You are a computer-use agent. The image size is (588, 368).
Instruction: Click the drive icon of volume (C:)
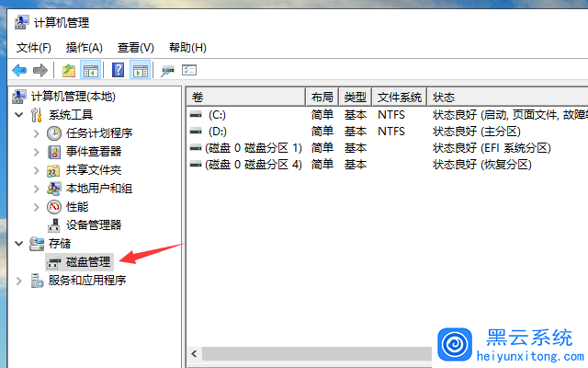pos(196,114)
